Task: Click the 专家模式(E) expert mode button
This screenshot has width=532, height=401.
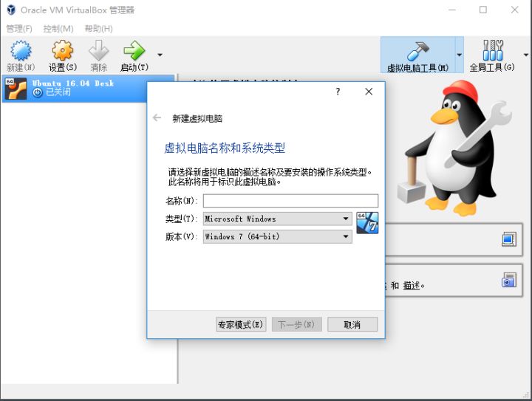Action: click(241, 324)
